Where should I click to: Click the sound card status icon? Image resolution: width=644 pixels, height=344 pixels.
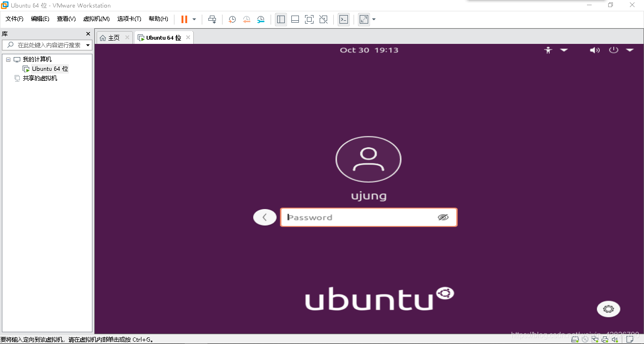pos(615,339)
